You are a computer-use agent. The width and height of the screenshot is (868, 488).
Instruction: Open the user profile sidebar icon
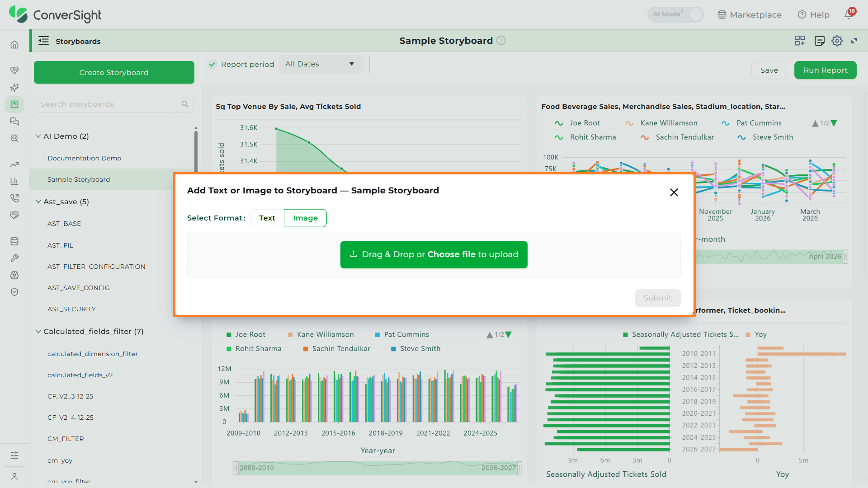14,476
